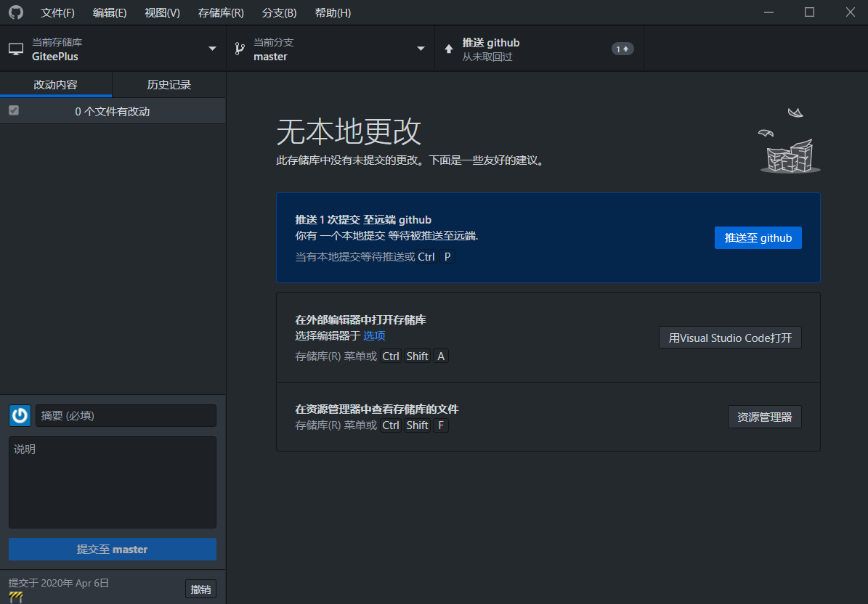Click 提交于 2020年 Apr 6日 text
868x604 pixels.
59,583
